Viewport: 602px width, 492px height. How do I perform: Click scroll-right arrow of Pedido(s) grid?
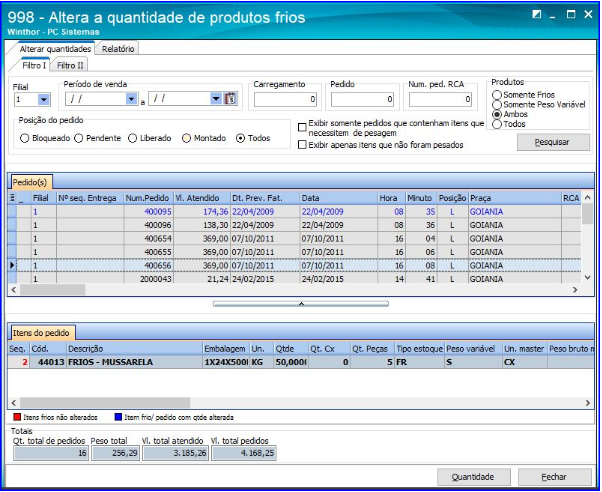[x=575, y=290]
